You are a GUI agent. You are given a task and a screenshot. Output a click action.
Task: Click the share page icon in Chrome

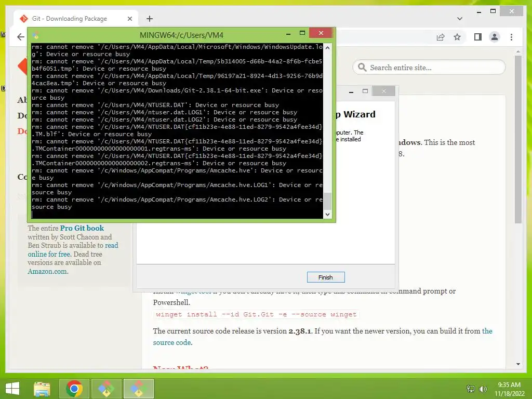(441, 37)
